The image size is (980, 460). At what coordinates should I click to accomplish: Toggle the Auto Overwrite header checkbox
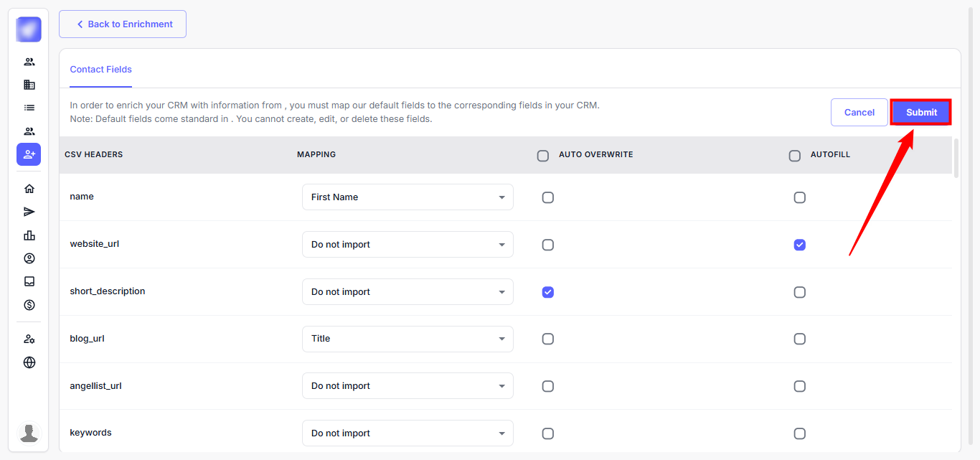point(543,156)
